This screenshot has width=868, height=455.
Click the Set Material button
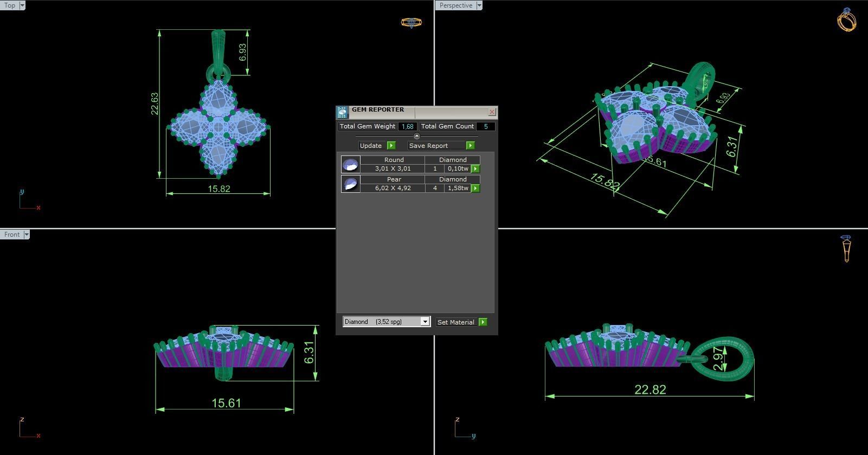coord(457,322)
